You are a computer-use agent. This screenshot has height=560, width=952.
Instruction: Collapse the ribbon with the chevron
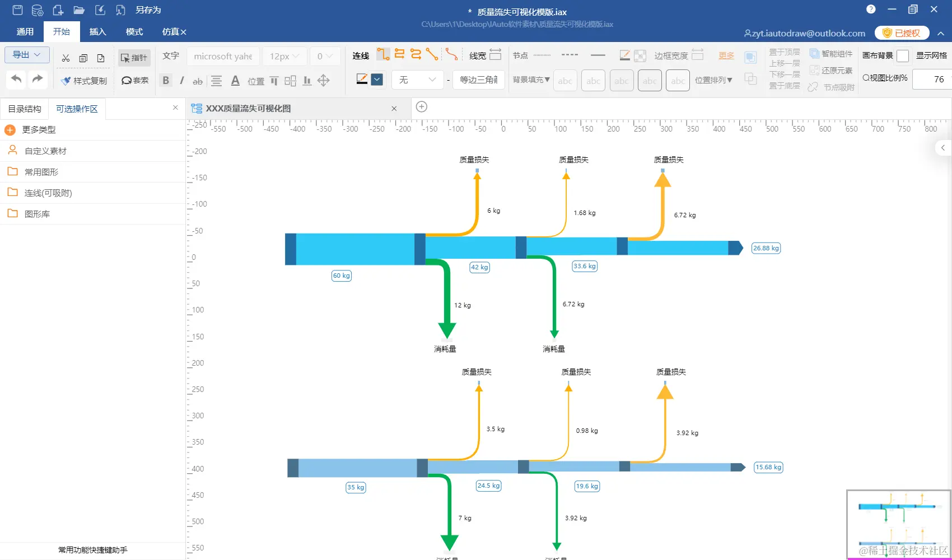tap(941, 34)
